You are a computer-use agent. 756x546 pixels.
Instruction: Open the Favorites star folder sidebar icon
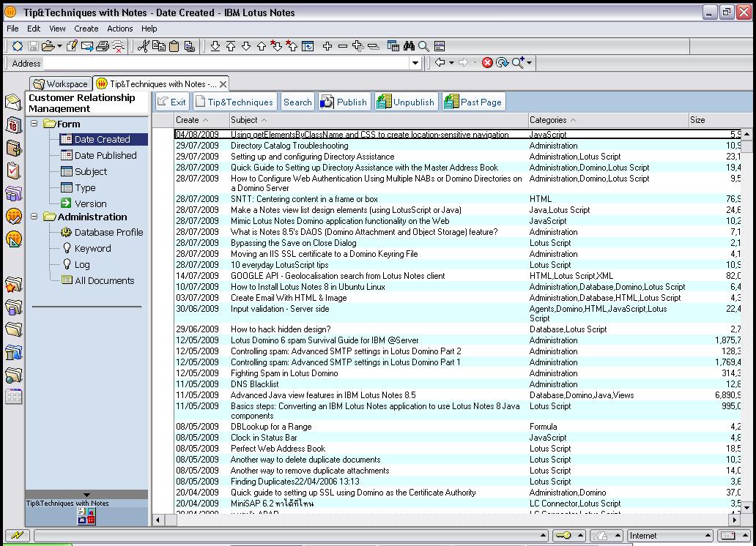click(x=13, y=285)
